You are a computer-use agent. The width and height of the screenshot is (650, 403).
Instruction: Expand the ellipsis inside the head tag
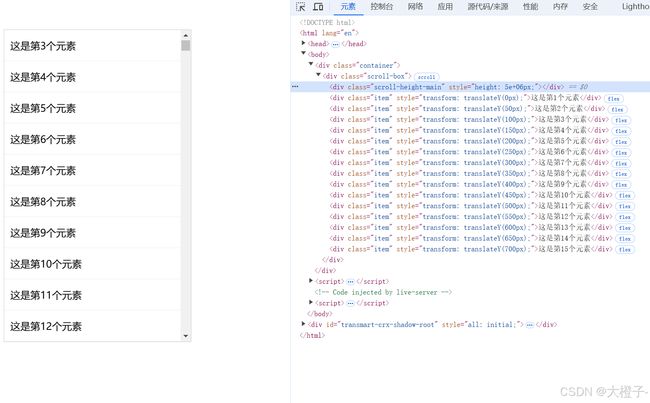click(335, 44)
